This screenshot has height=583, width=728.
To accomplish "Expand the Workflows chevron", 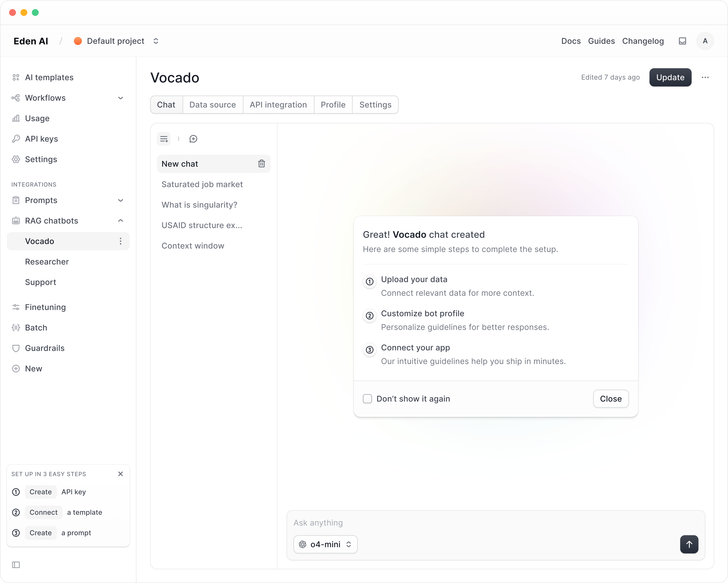I will (121, 98).
